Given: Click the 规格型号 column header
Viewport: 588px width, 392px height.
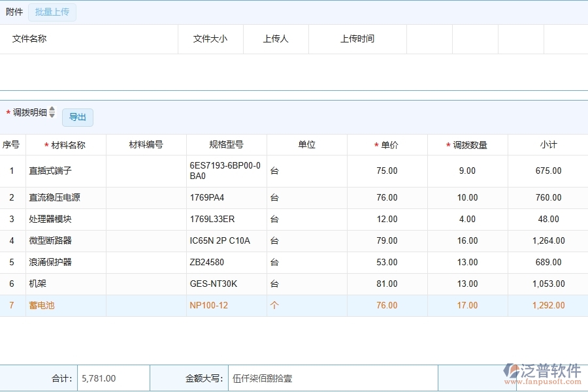Looking at the screenshot, I should (226, 144).
